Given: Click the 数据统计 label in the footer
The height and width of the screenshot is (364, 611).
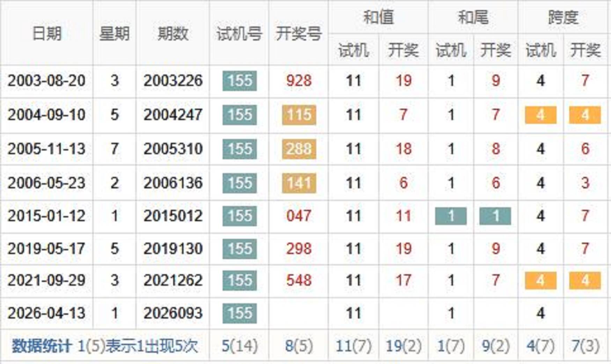Looking at the screenshot, I should (x=41, y=346).
